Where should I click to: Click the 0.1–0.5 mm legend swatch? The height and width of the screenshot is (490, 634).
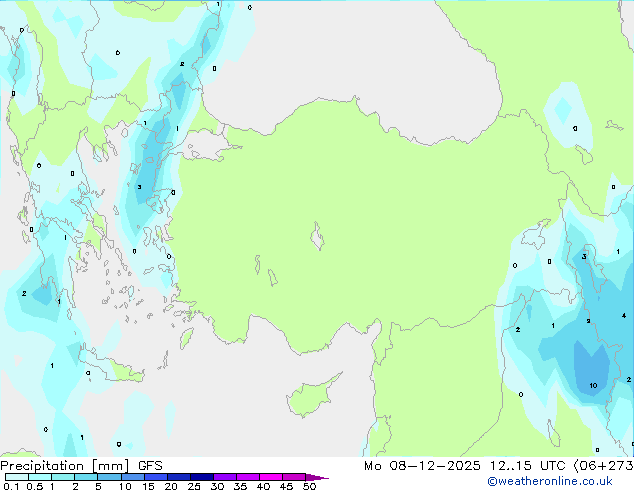point(17,477)
